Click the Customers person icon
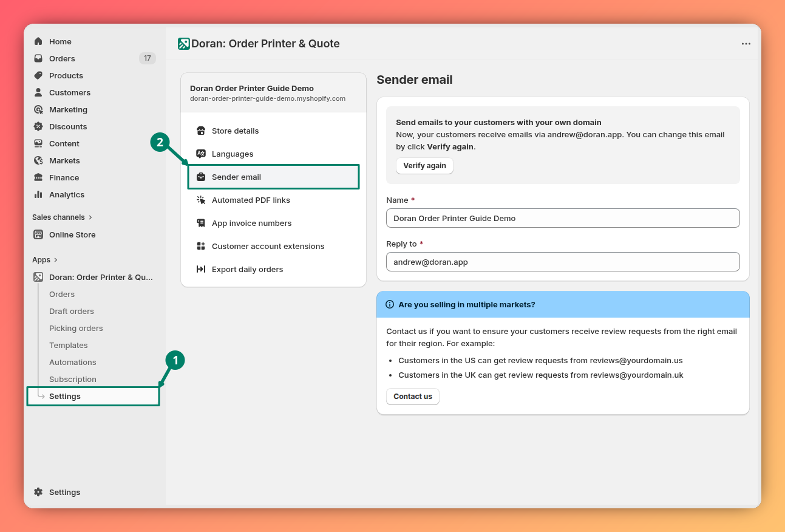 [38, 92]
